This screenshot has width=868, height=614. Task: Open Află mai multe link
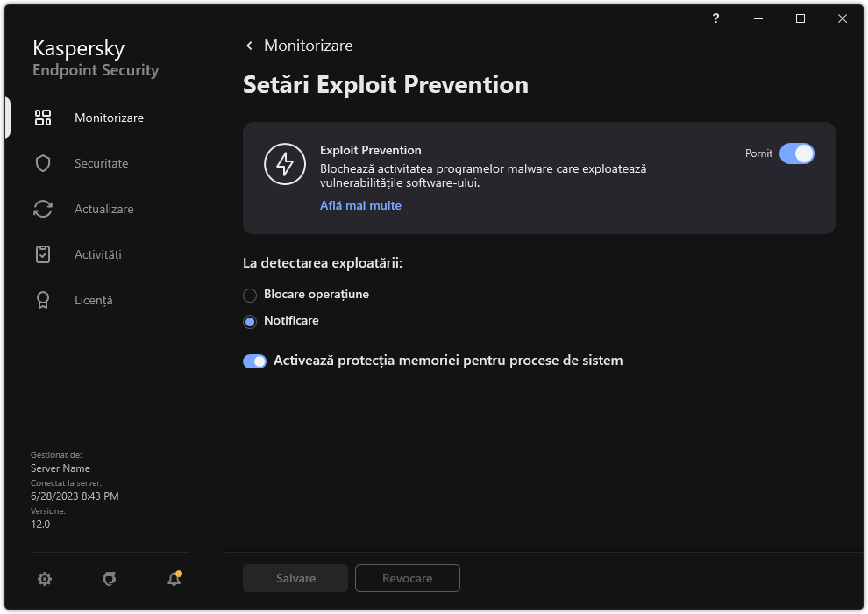click(x=360, y=205)
